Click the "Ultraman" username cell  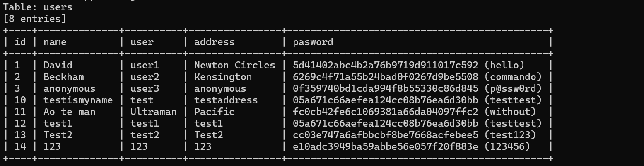(x=153, y=112)
